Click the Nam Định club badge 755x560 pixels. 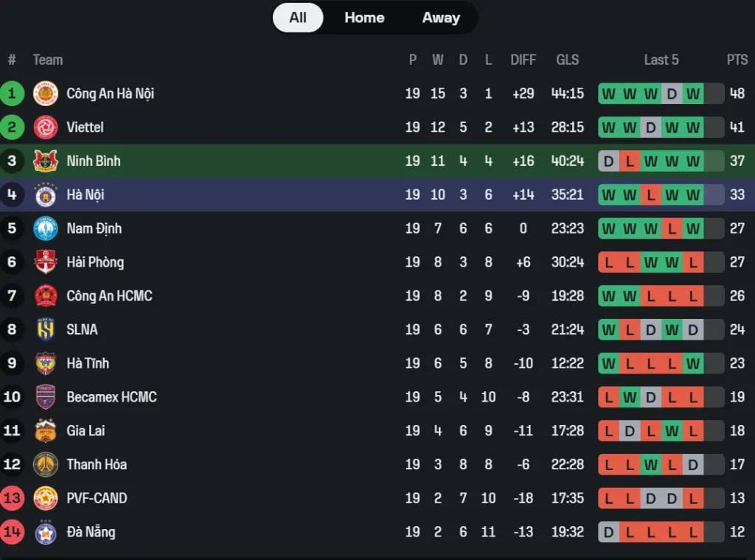coord(46,228)
